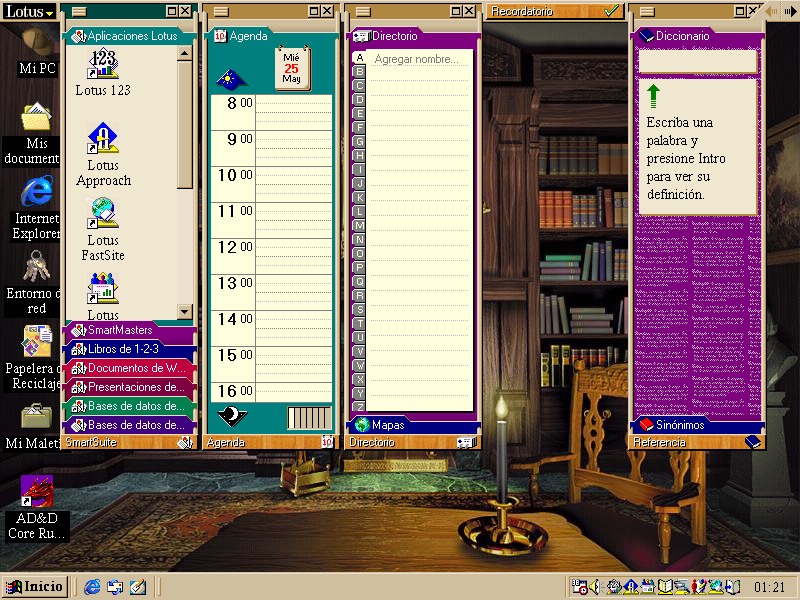Open the drawer menu icon above Aplicaciones Lotus
The height and width of the screenshot is (600, 800).
(x=79, y=11)
